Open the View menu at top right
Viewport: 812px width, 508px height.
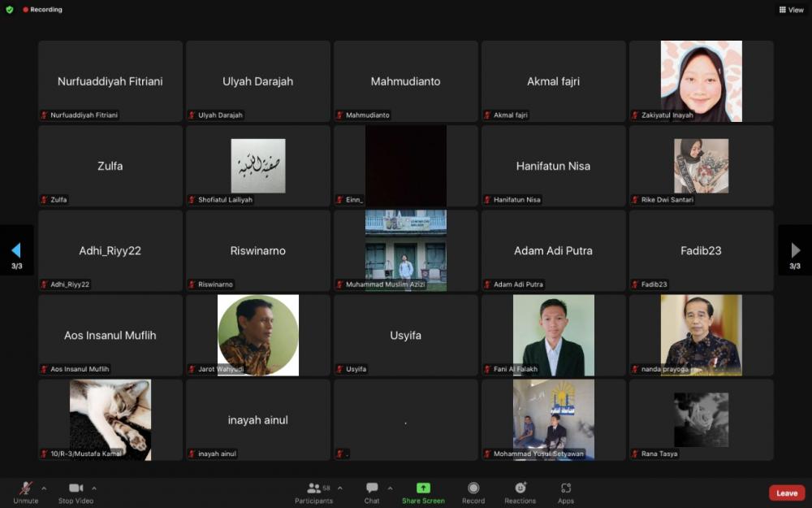point(792,10)
